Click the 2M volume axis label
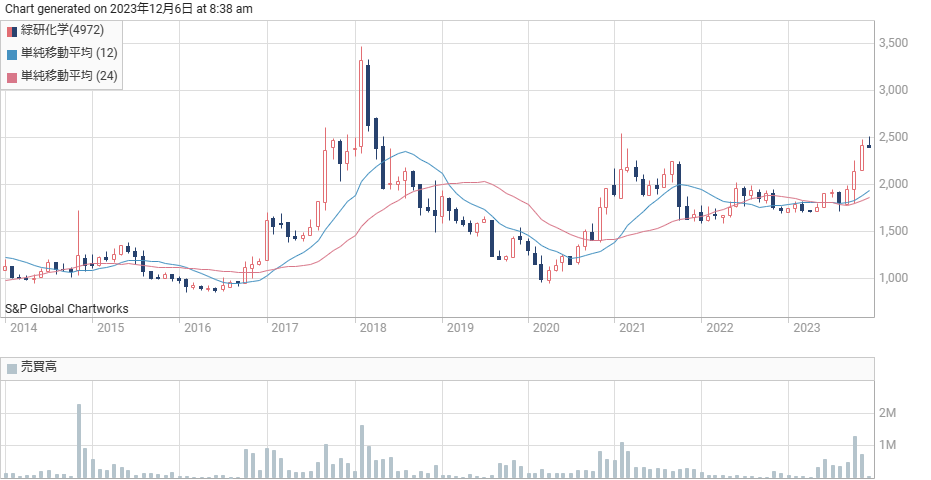This screenshot has width=931, height=480. point(887,413)
